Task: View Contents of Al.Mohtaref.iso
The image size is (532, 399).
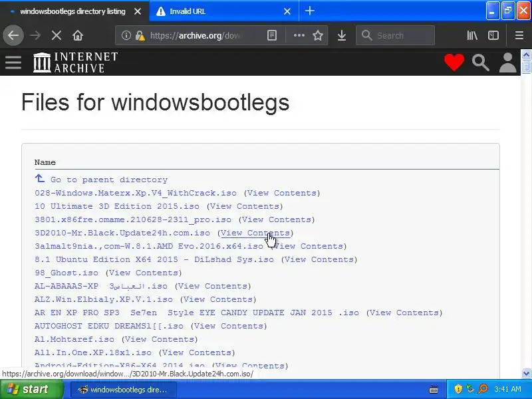Action: 160,339
